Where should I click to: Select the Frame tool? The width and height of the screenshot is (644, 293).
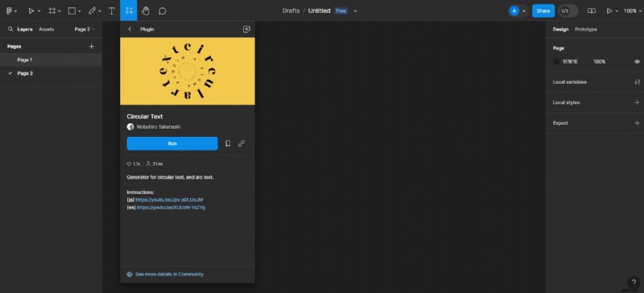52,11
